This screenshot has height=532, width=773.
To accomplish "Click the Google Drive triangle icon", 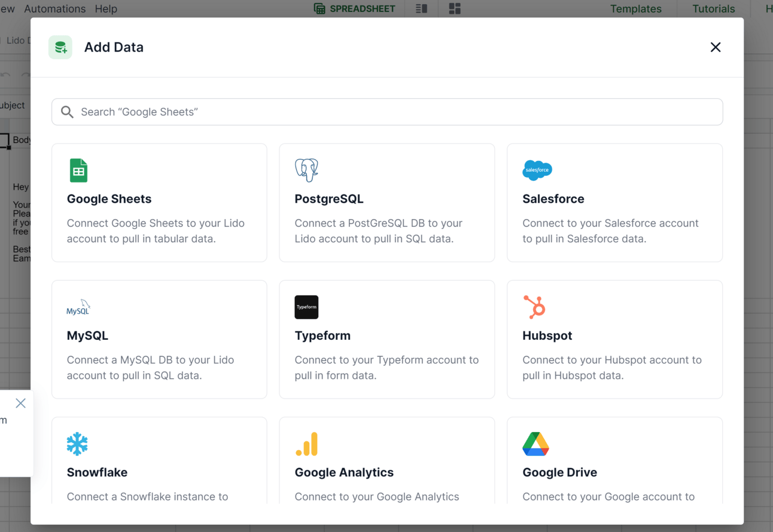I will pos(535,444).
